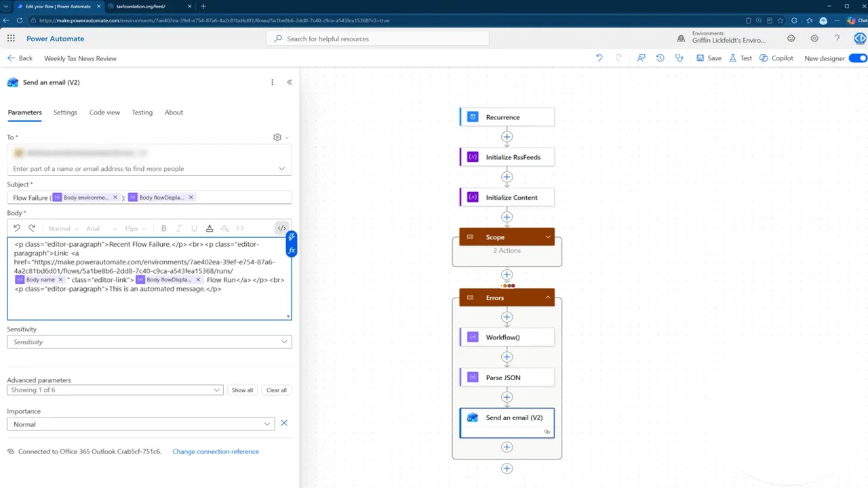Insert expression using fx icon
This screenshot has width=868, height=488.
(292, 250)
